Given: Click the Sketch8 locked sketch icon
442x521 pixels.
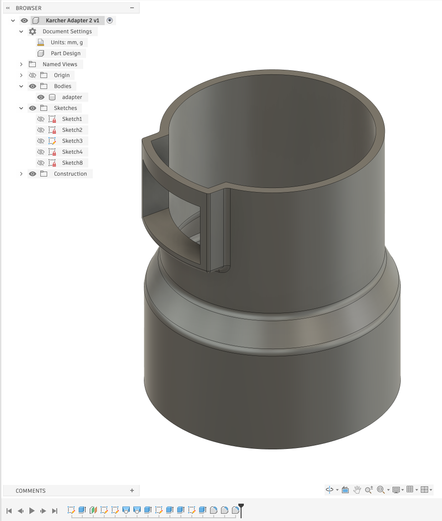Looking at the screenshot, I should point(52,163).
